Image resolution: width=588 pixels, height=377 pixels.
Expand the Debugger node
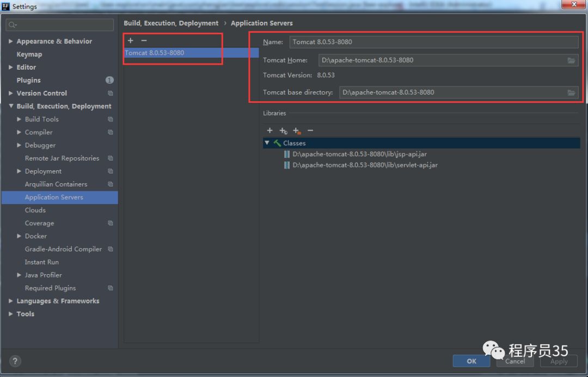point(19,145)
